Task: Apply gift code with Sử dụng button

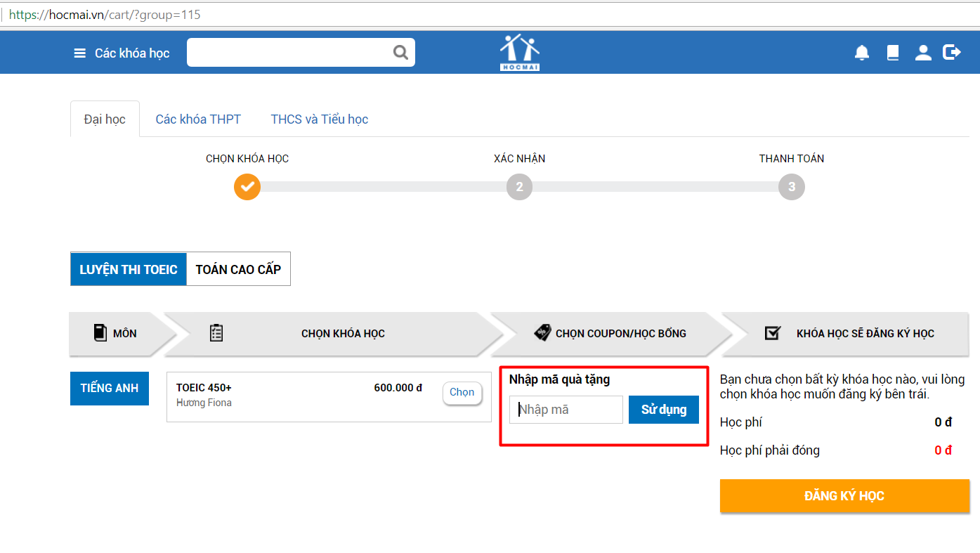Action: click(x=664, y=410)
